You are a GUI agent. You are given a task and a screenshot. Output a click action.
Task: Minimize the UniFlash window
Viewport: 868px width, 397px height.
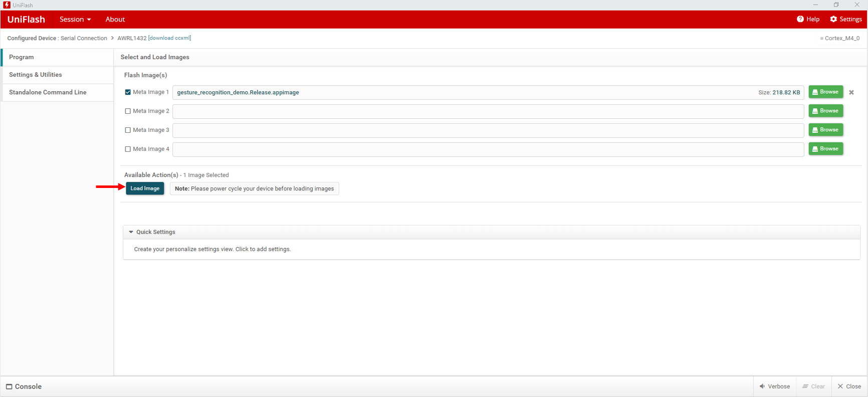pos(816,5)
